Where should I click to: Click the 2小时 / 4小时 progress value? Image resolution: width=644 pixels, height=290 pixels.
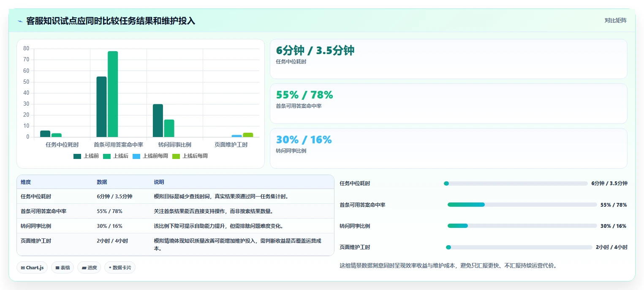click(611, 247)
